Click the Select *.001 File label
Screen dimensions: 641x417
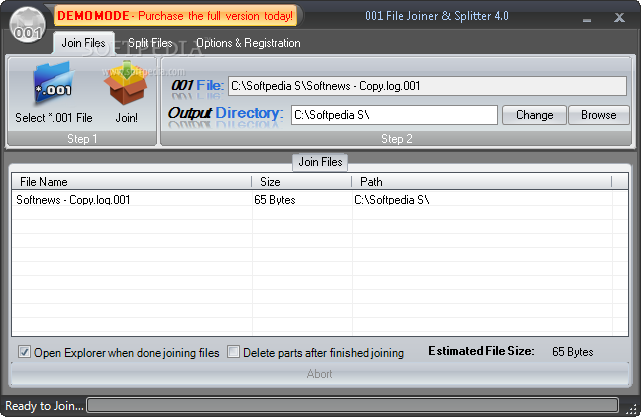point(54,118)
